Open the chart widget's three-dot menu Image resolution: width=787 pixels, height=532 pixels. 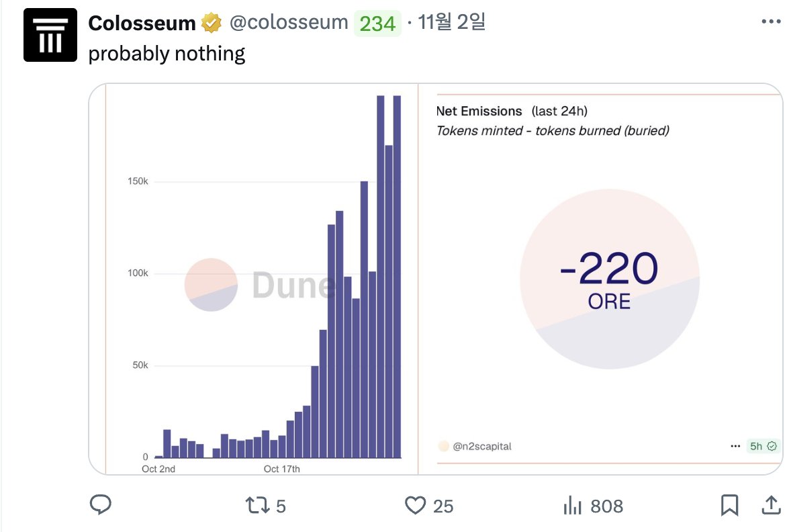(x=735, y=446)
